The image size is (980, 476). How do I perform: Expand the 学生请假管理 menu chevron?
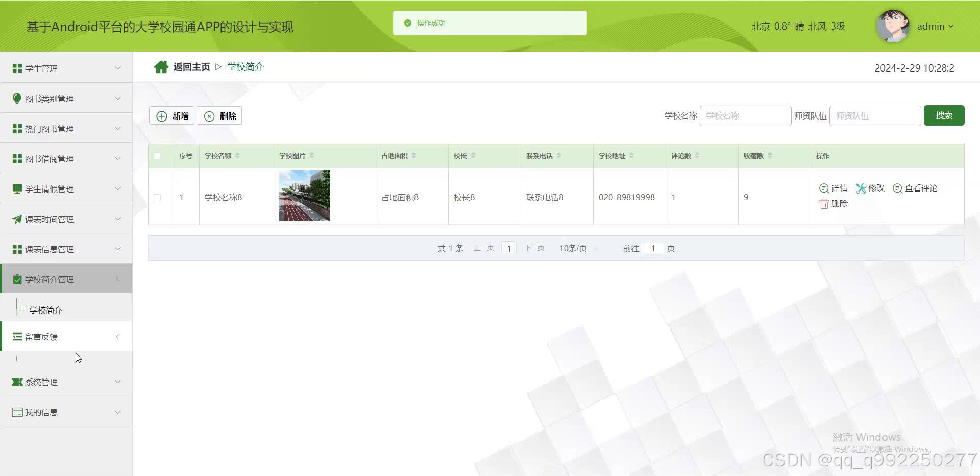point(118,188)
